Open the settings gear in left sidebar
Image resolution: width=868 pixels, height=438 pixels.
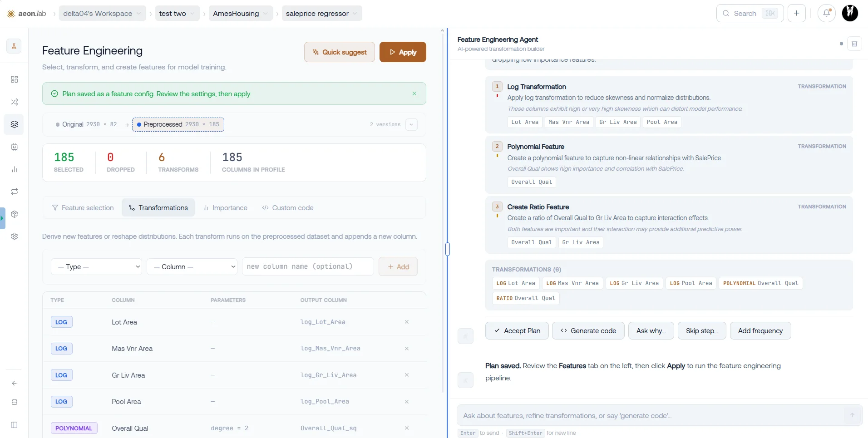(14, 236)
